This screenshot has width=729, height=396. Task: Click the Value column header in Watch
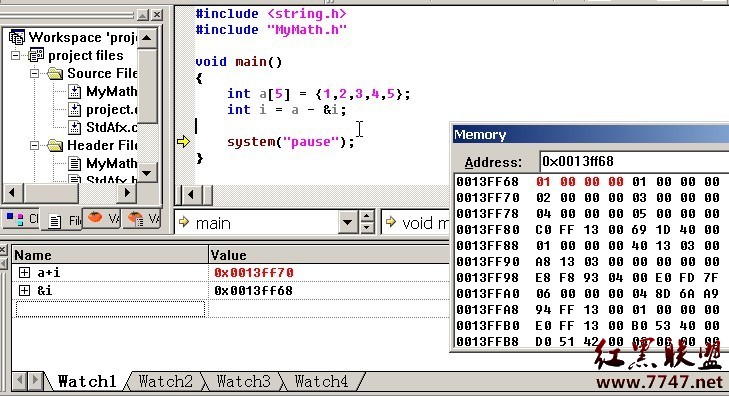pos(329,255)
